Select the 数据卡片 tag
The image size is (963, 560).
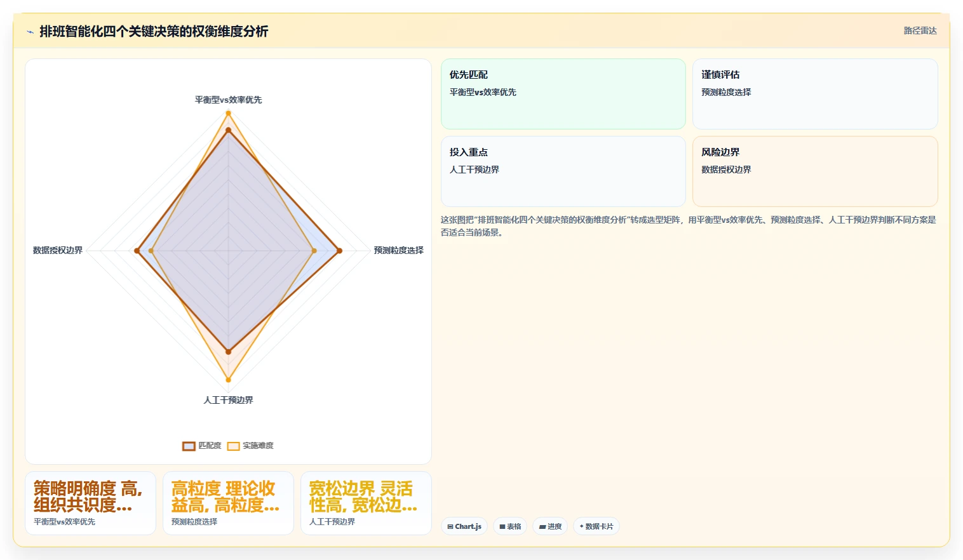[596, 526]
